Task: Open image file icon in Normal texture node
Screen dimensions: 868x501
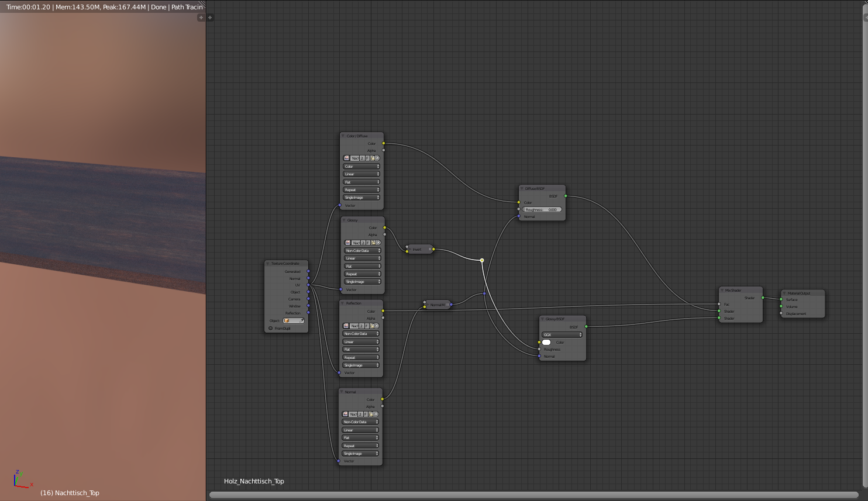Action: [x=371, y=414]
